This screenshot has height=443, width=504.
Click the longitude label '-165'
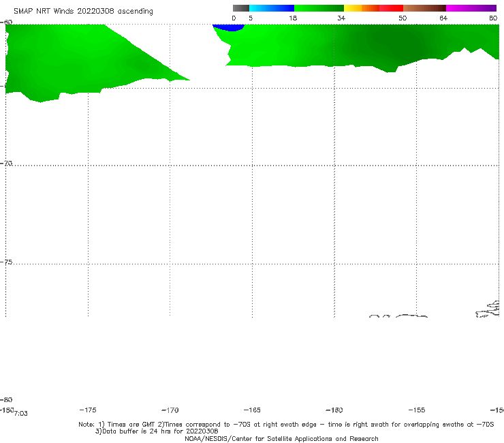click(252, 410)
